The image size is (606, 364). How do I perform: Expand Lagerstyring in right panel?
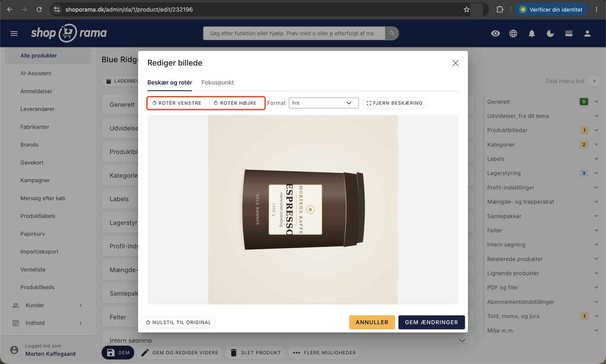543,173
